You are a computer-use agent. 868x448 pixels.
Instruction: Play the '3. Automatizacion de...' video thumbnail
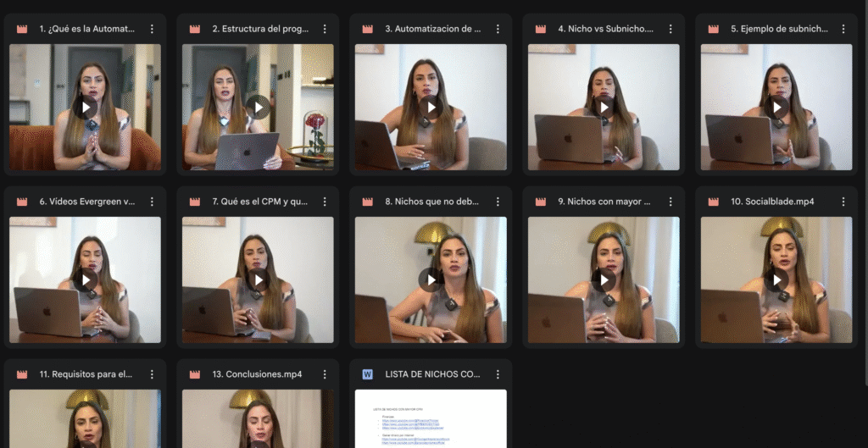pyautogui.click(x=431, y=108)
